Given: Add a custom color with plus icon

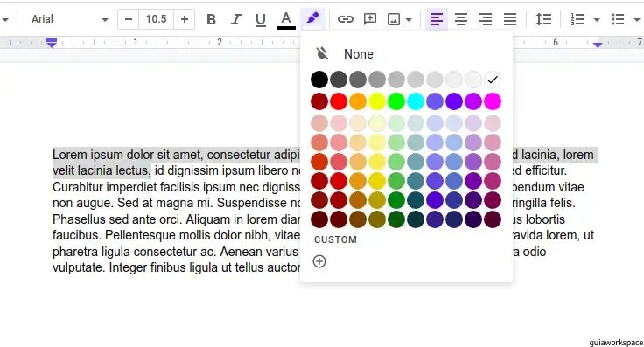Looking at the screenshot, I should [x=319, y=261].
